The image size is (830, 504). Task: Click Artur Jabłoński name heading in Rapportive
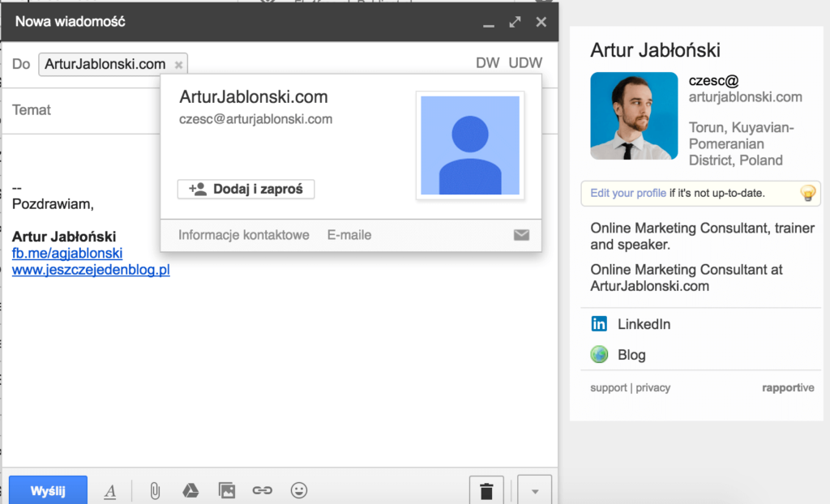655,50
